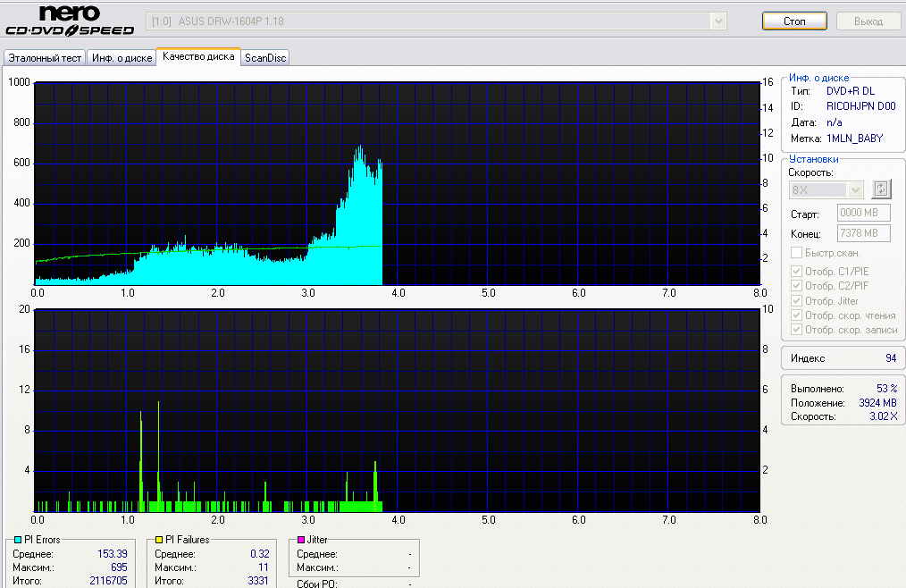Screen dimensions: 906x588
Task: Click the Выход button
Action: (x=868, y=21)
